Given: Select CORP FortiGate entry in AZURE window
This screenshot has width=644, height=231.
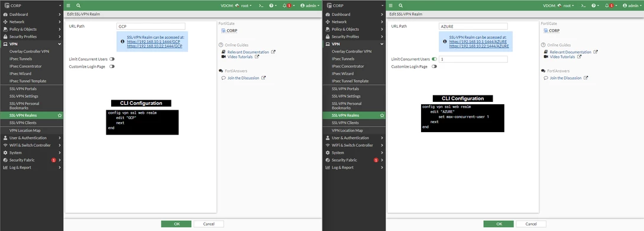Looking at the screenshot, I should tap(552, 30).
